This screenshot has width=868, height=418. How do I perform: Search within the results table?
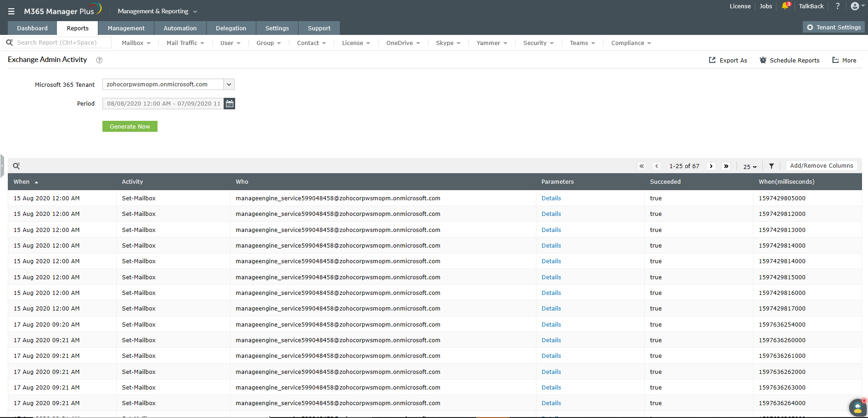point(17,166)
